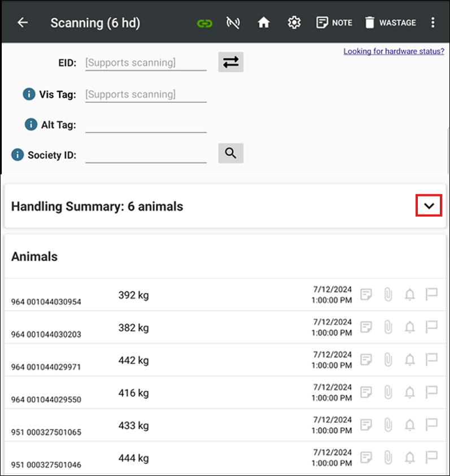Open the three-dot overflow menu
The image size is (450, 476).
433,23
